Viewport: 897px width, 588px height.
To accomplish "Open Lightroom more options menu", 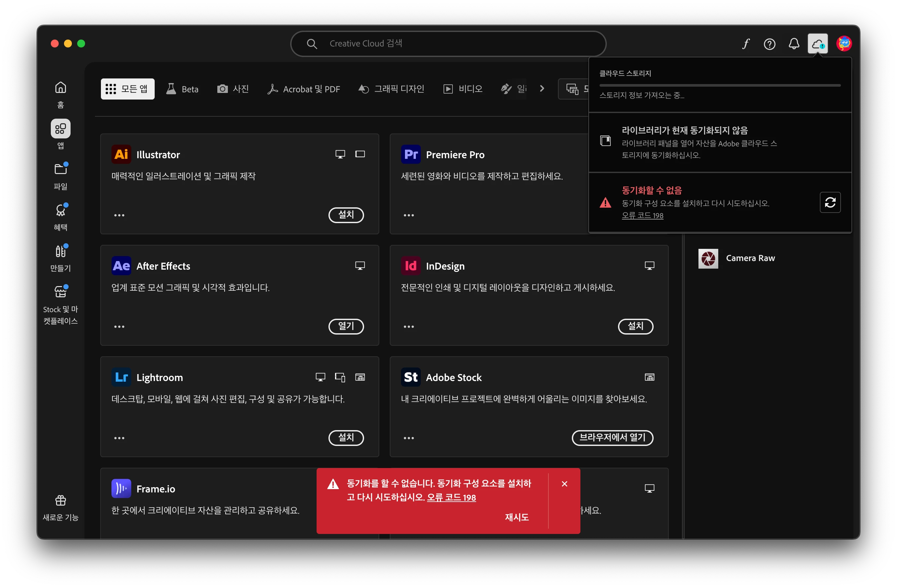I will click(x=119, y=438).
